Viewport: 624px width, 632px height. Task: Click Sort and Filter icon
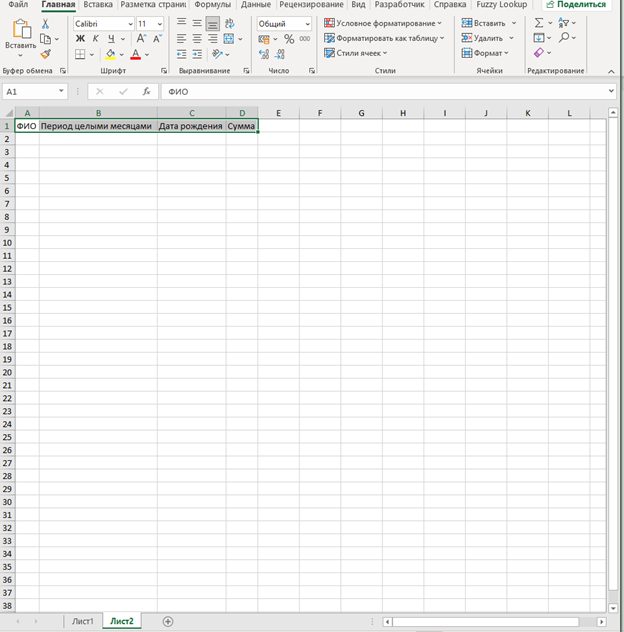click(x=564, y=23)
